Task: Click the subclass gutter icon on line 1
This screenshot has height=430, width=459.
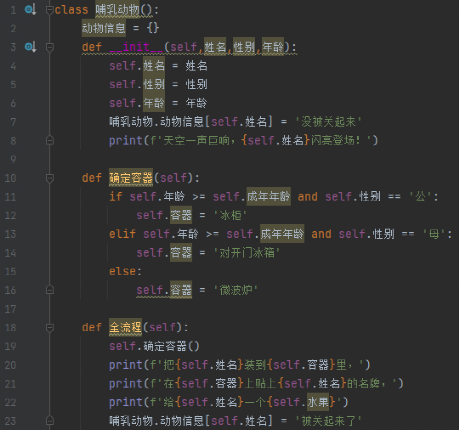Action: click(30, 10)
